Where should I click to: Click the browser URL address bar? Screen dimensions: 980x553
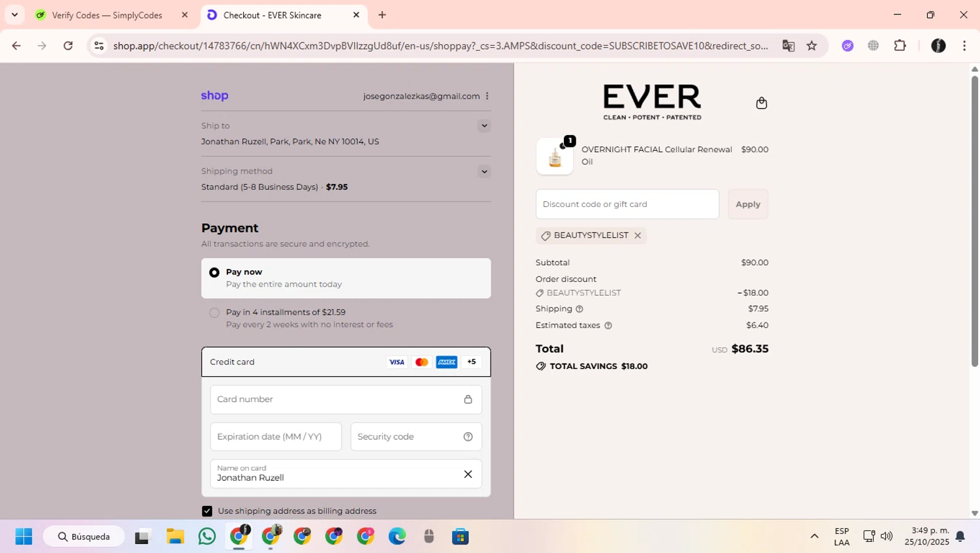(441, 46)
